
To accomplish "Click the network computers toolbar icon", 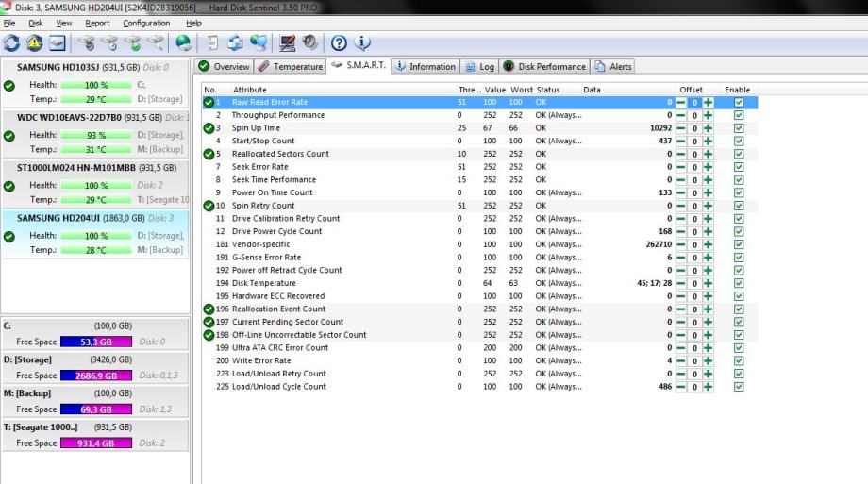I will pyautogui.click(x=259, y=42).
